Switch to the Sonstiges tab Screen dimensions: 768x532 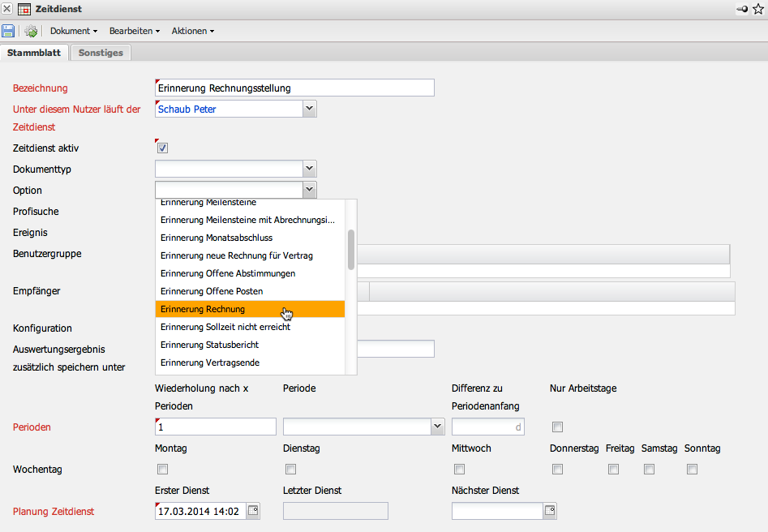(x=101, y=53)
